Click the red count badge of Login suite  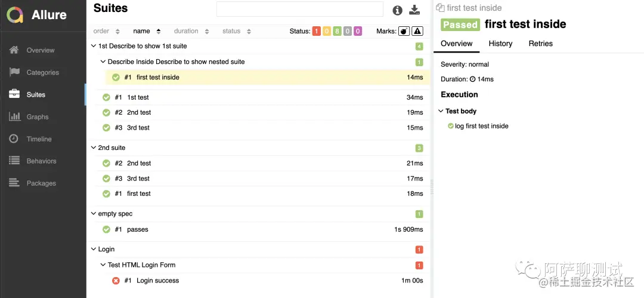click(419, 250)
